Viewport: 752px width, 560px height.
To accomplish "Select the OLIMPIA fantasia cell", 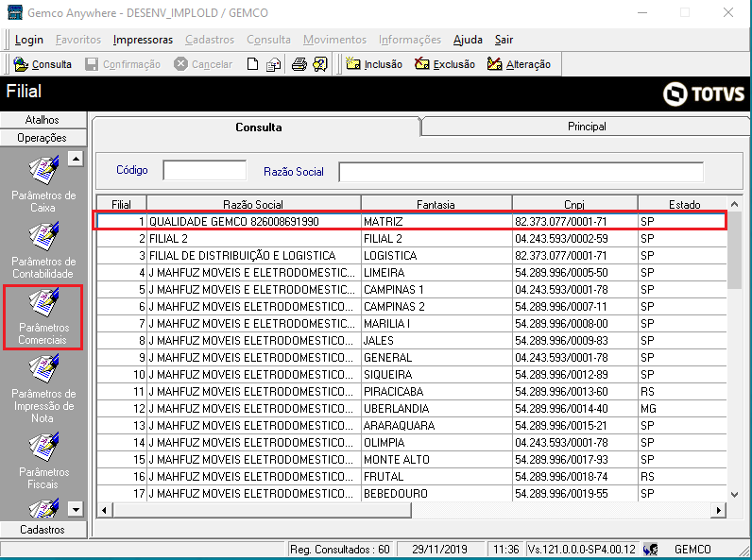I will (x=436, y=443).
